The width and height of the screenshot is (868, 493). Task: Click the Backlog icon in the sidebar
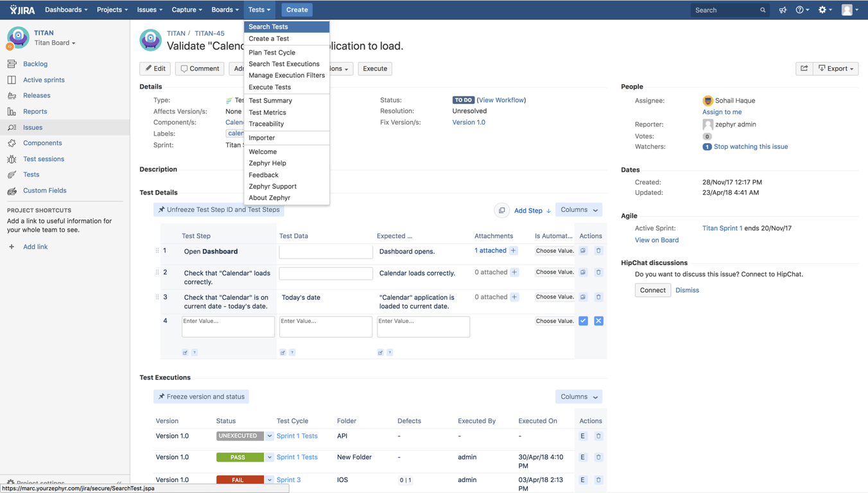click(x=12, y=64)
